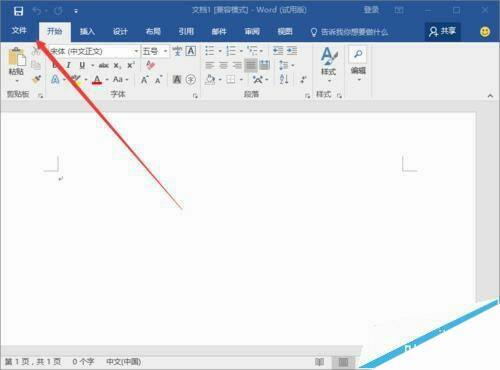
Task: Open the Paragraph (段落) dialog launcher
Action: click(307, 96)
